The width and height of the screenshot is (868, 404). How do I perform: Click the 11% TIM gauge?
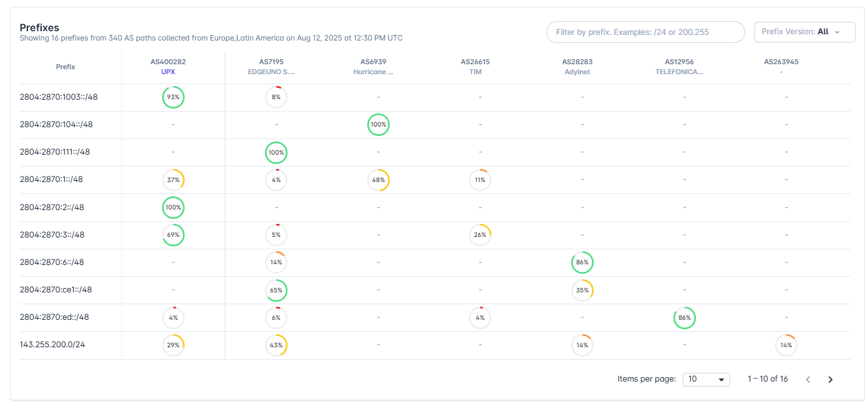point(480,180)
